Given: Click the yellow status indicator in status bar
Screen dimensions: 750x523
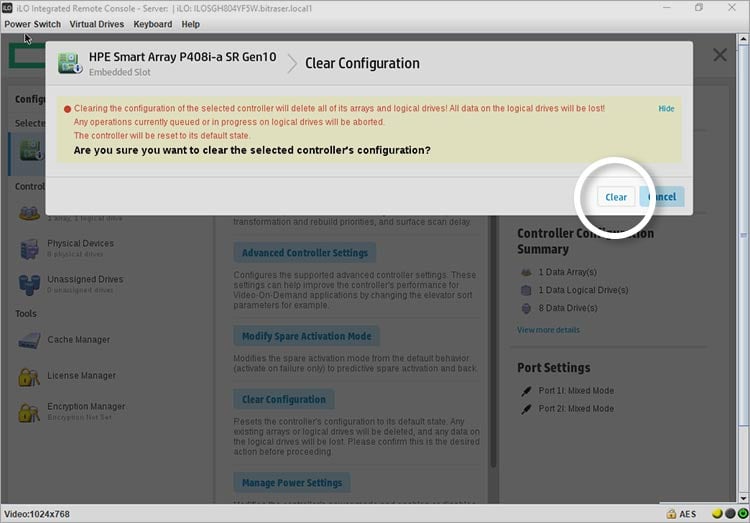Looking at the screenshot, I should coord(717,513).
